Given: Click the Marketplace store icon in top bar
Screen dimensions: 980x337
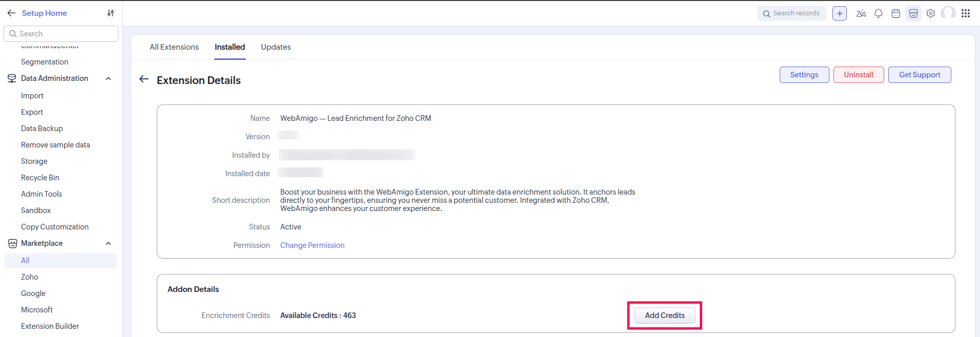Looking at the screenshot, I should (x=913, y=14).
